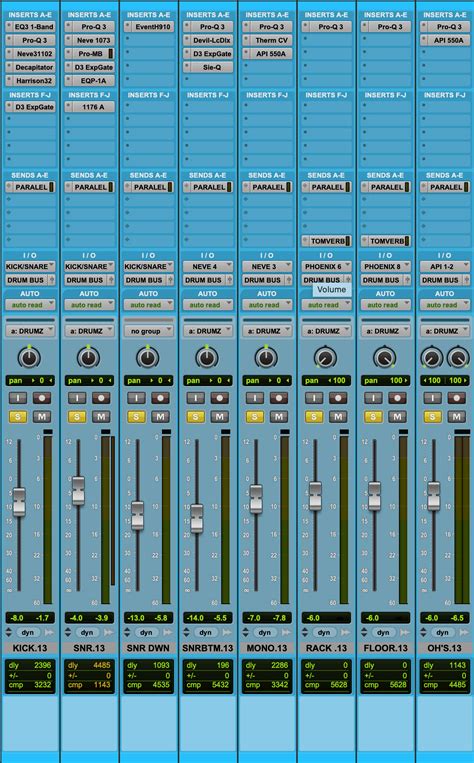Click the pan knob on RACK .13

[326, 358]
